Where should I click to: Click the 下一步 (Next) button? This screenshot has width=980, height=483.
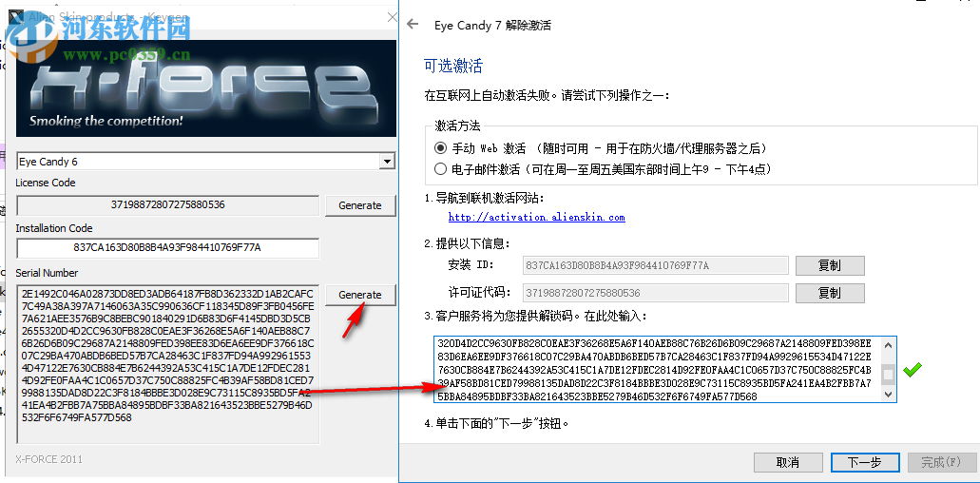865,462
